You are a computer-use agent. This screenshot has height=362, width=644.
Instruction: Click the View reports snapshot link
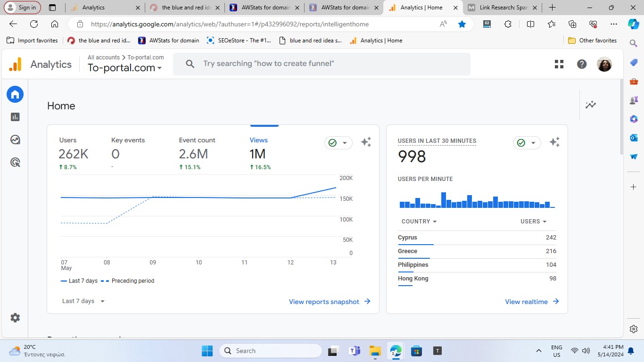click(x=330, y=302)
